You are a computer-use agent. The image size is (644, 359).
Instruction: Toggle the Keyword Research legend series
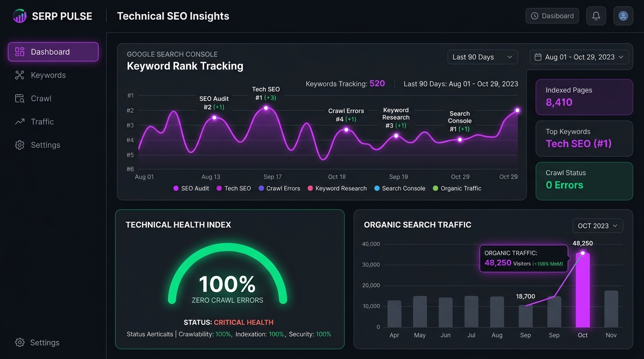click(x=337, y=188)
